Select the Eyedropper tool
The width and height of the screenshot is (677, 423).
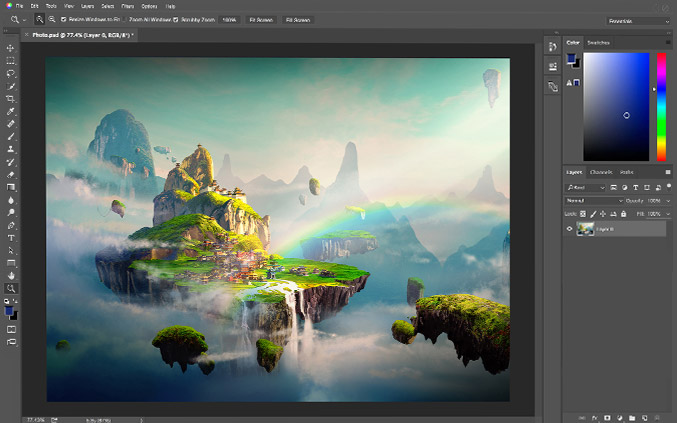click(x=11, y=111)
